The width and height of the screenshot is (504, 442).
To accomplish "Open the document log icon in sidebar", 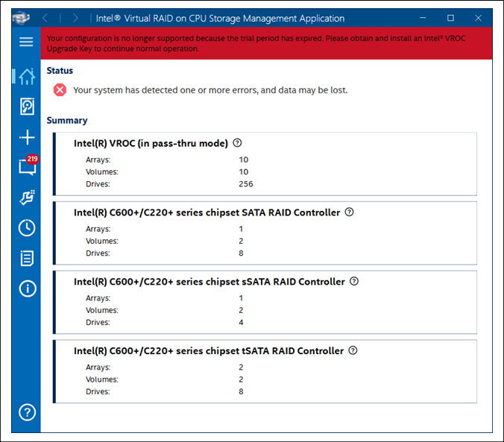I will click(x=27, y=258).
